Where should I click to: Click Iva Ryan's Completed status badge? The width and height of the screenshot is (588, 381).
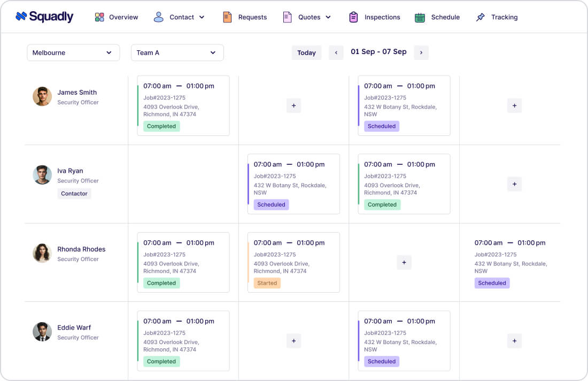(x=382, y=204)
